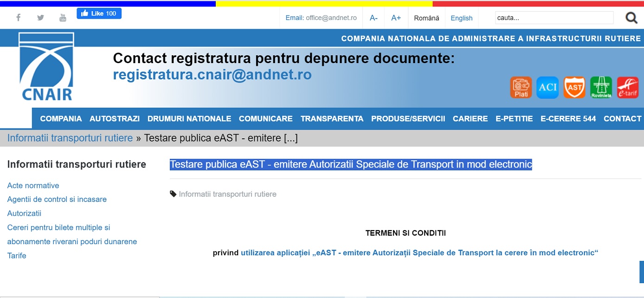This screenshot has height=298, width=644.
Task: Open the YouTube social icon
Action: coord(63,18)
